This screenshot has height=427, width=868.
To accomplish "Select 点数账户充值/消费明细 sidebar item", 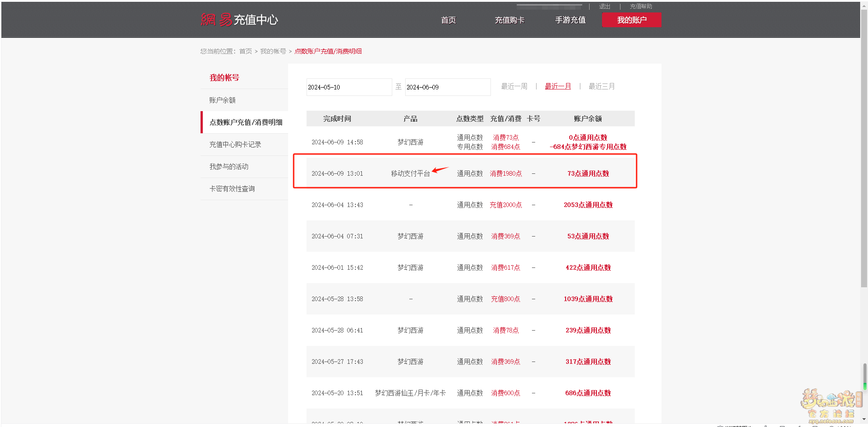I will click(x=244, y=122).
